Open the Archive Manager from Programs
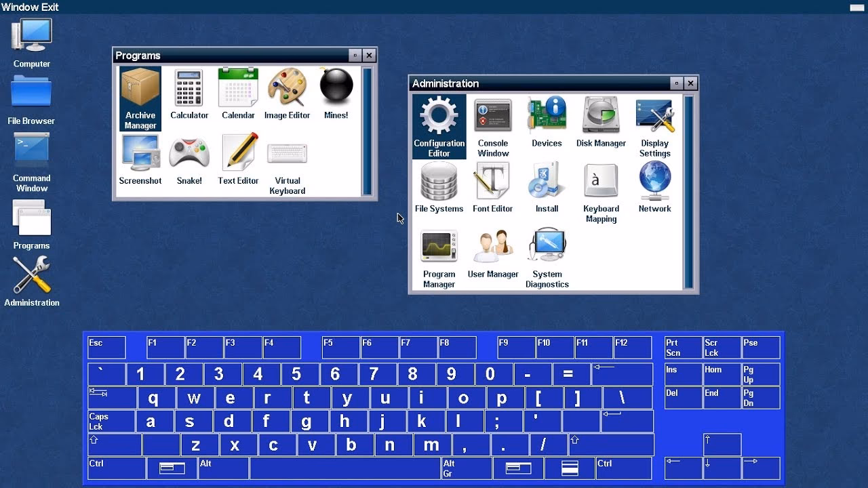 [x=140, y=94]
